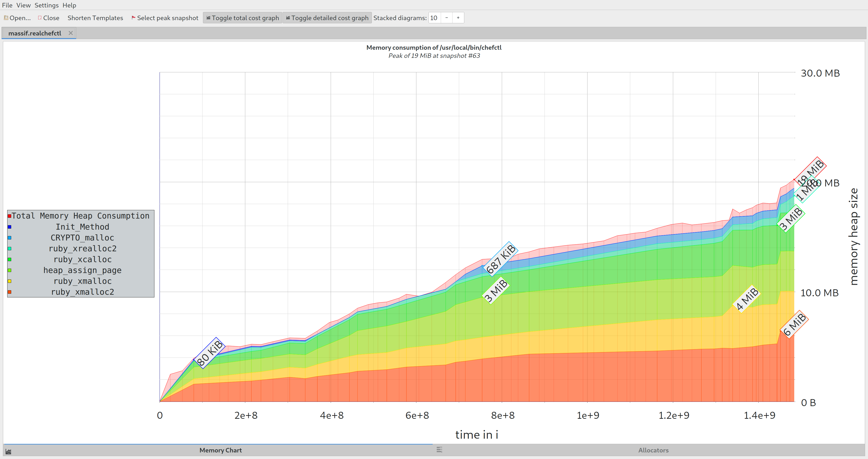Click the ruby_xmalloc2 orange legend swatch
This screenshot has height=459, width=868.
click(9, 292)
